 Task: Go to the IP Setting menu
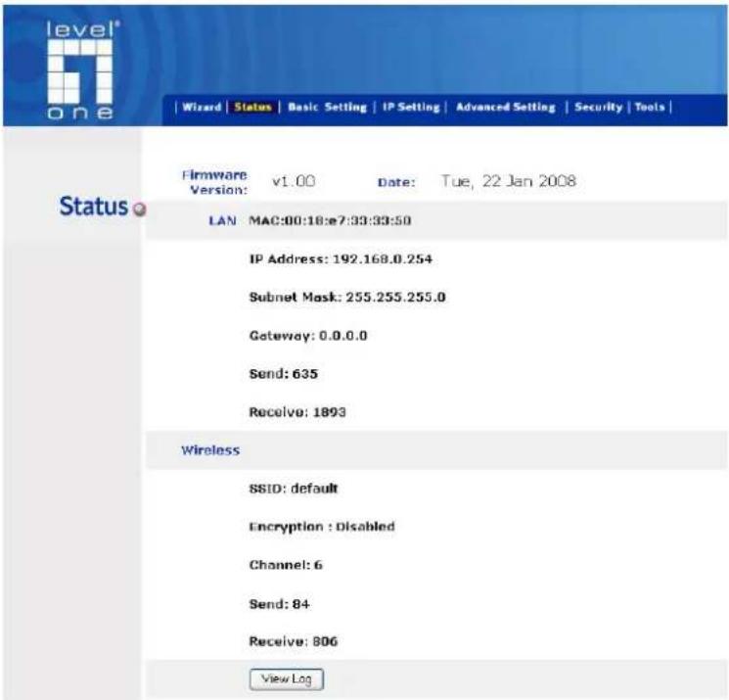[411, 107]
